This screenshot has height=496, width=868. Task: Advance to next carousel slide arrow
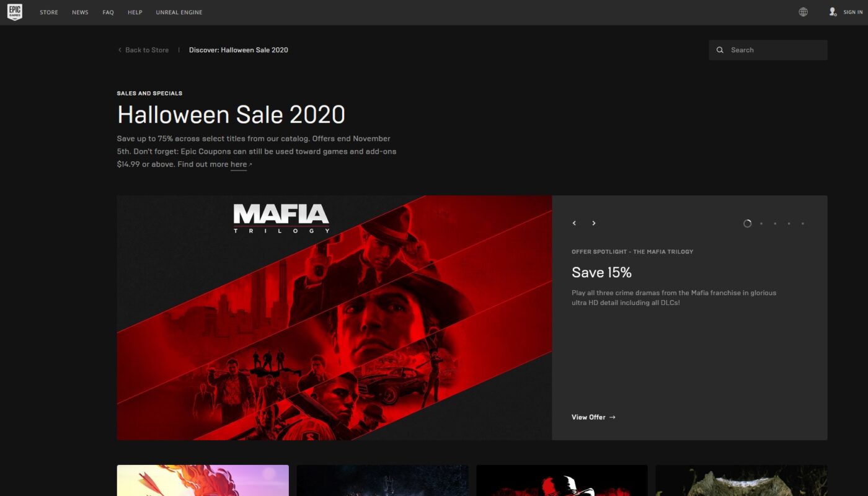593,223
